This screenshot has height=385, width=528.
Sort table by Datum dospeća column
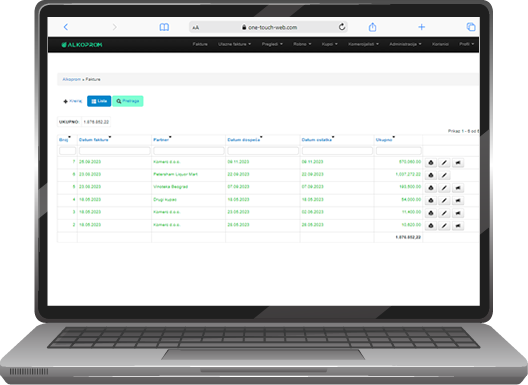[x=244, y=139]
